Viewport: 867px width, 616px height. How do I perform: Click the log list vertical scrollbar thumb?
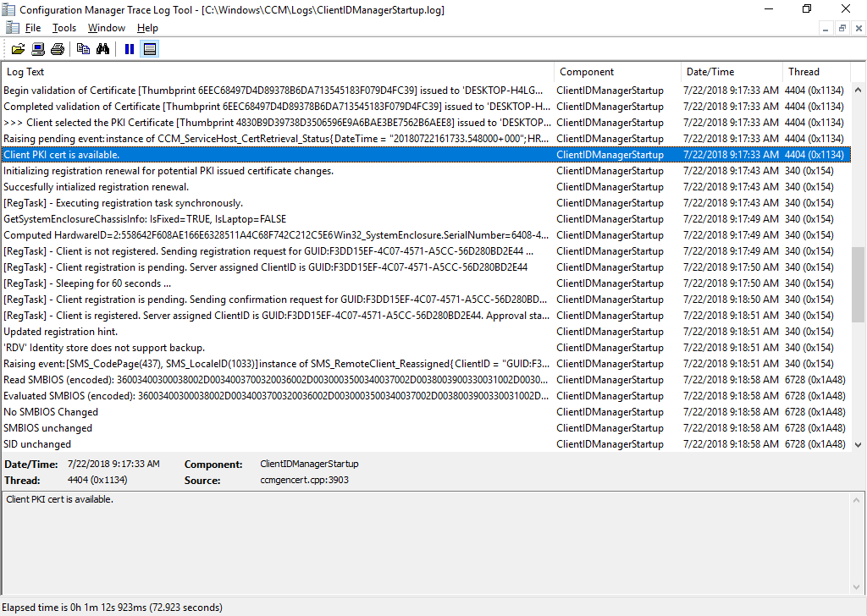point(858,284)
